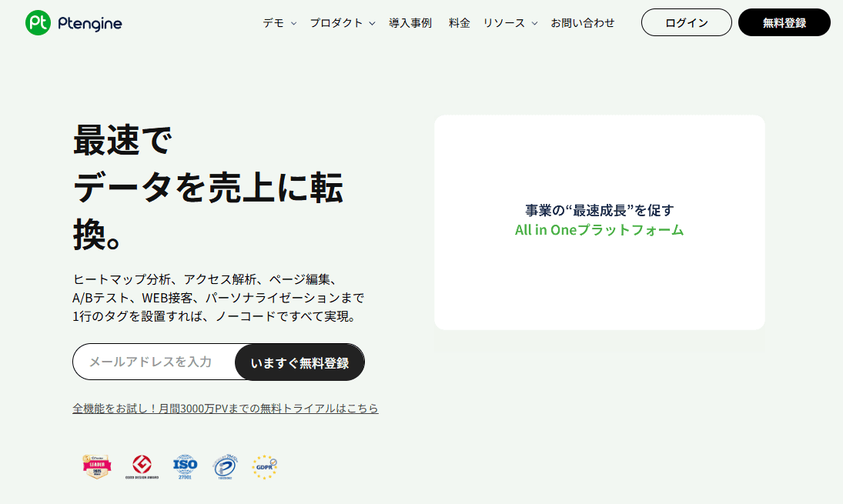Expand the プロダクト dropdown menu

point(343,23)
